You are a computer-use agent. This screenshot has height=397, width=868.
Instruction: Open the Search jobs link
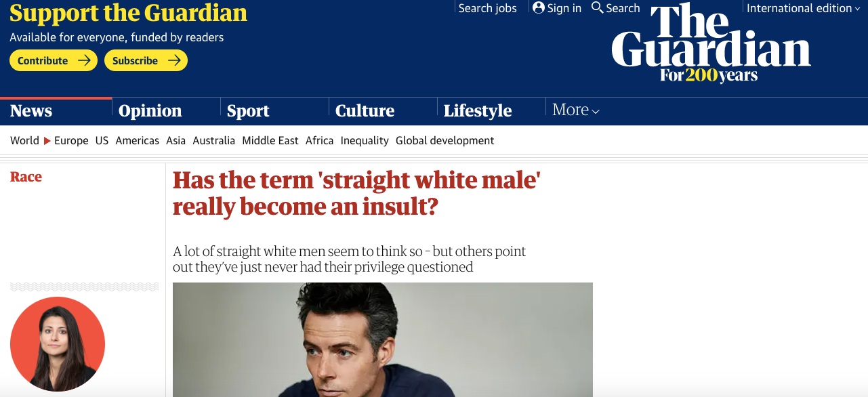(x=487, y=8)
